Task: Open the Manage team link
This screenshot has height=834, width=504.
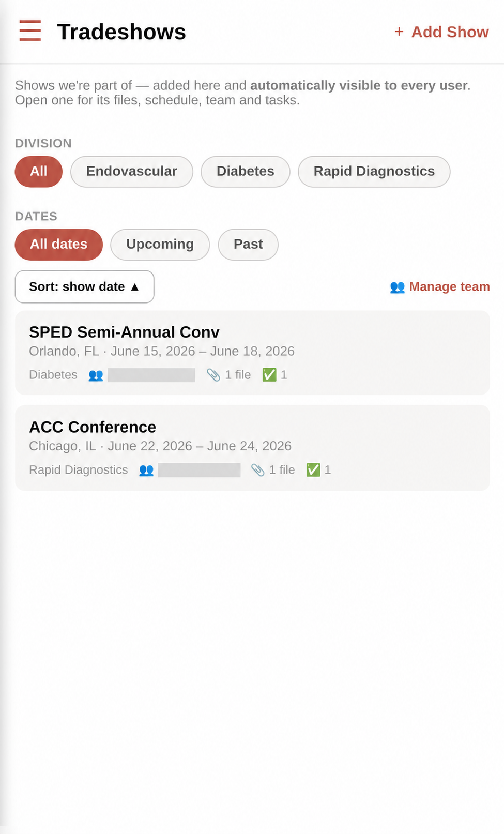Action: coord(440,287)
